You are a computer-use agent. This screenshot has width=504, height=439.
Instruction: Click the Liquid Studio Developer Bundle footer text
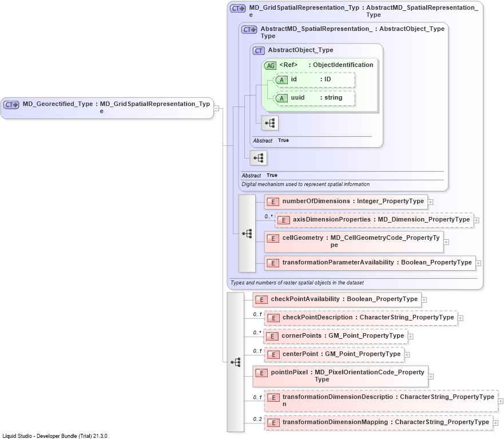point(55,436)
